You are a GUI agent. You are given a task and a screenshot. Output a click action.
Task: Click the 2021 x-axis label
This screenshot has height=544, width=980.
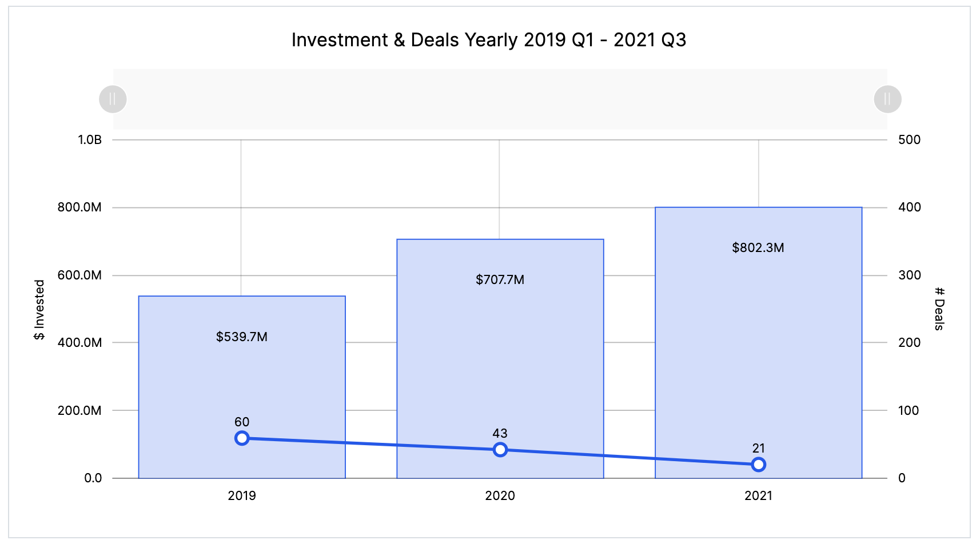(758, 496)
